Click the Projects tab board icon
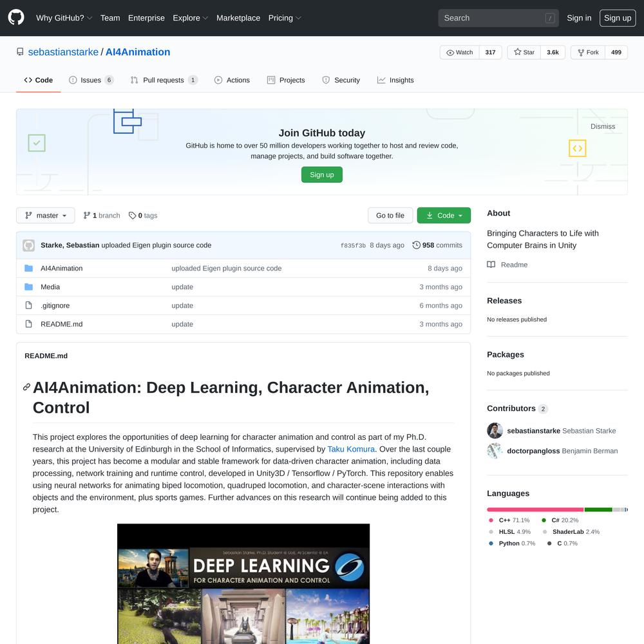This screenshot has height=644, width=644. point(271,80)
